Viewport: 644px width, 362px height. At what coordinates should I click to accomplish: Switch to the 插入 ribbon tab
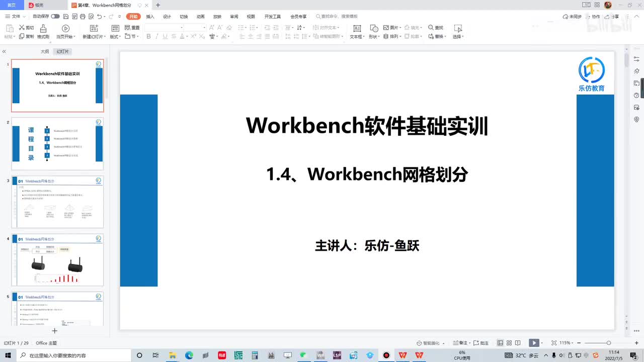(150, 17)
